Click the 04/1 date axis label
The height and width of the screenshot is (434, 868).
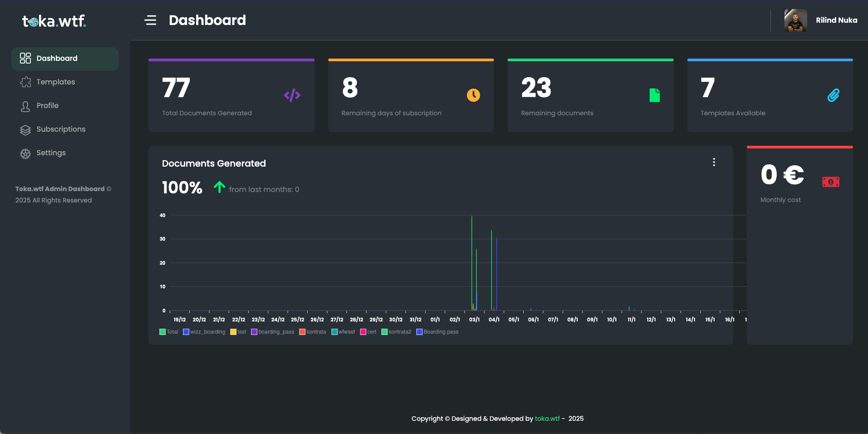(494, 320)
